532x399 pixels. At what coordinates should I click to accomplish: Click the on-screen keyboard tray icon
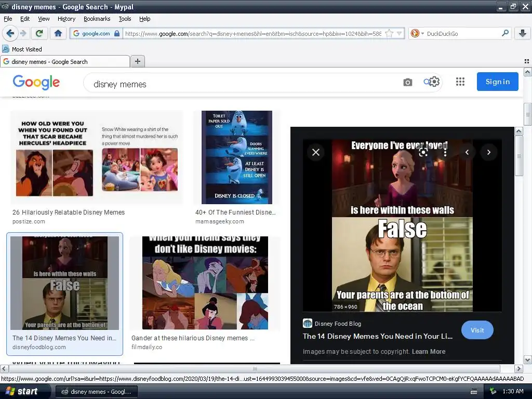tap(474, 392)
